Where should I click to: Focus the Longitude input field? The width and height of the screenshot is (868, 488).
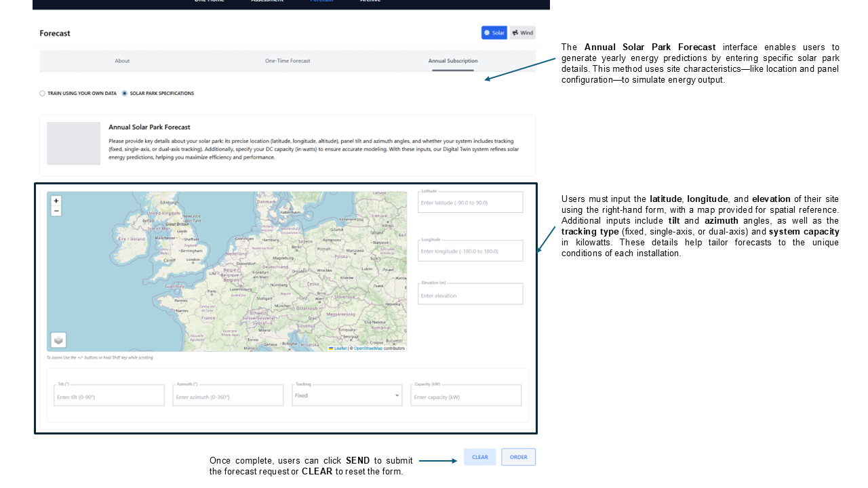pyautogui.click(x=471, y=251)
